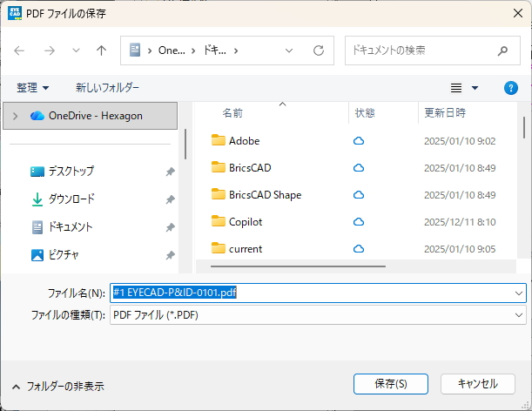Expand the OneDrive - Hexagon tree node
532x411 pixels.
click(x=15, y=115)
